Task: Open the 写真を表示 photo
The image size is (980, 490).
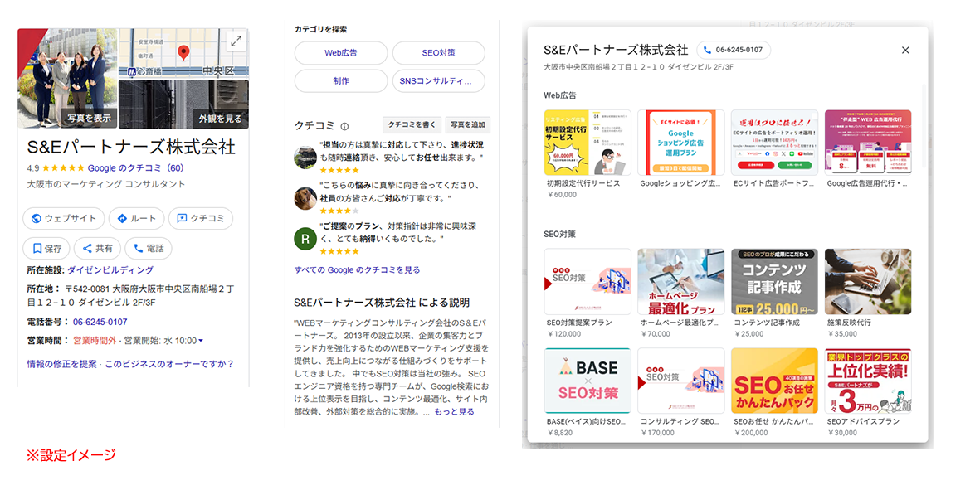Action: (67, 77)
